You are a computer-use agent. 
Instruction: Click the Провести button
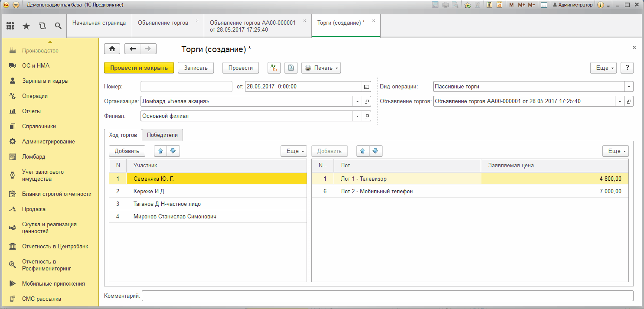coord(241,68)
